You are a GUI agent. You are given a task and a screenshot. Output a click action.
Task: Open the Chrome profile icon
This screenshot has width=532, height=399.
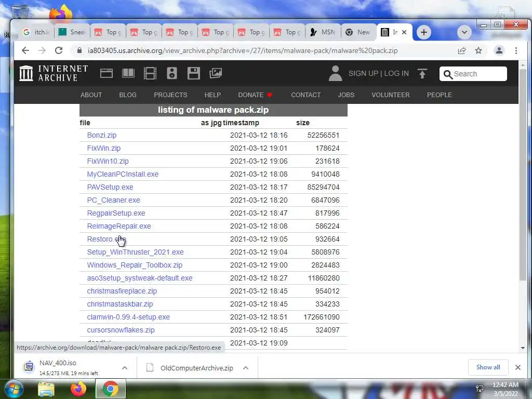click(x=499, y=50)
